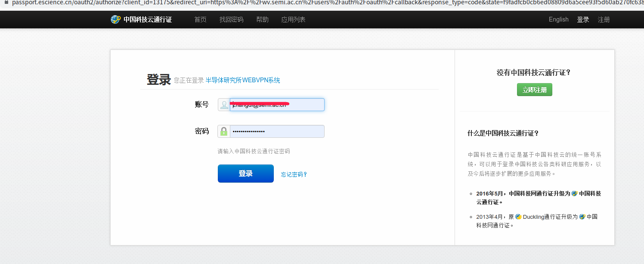
Task: Click the green padlock icon beside 密码 field
Action: [x=224, y=131]
